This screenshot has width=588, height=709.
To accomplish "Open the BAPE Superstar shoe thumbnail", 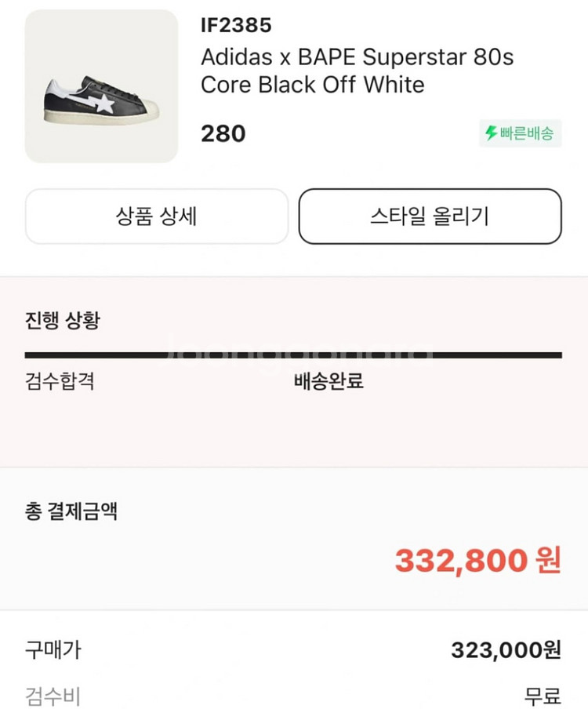I will click(x=102, y=86).
